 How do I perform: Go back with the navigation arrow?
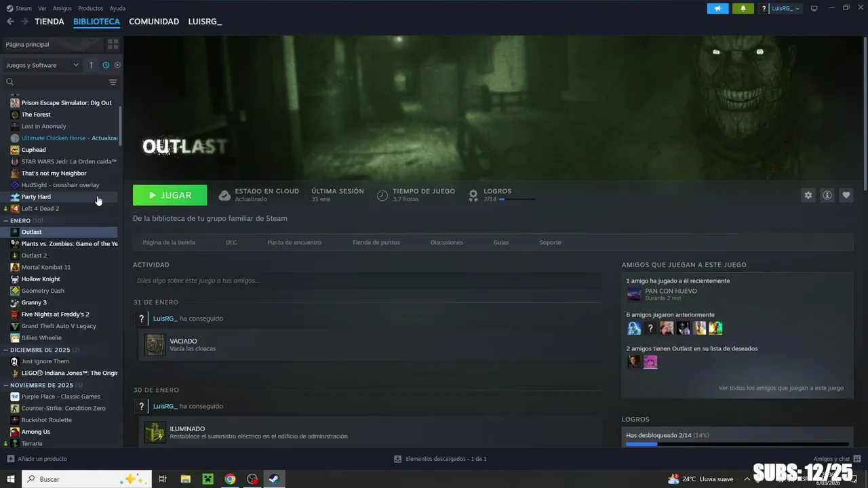click(10, 22)
